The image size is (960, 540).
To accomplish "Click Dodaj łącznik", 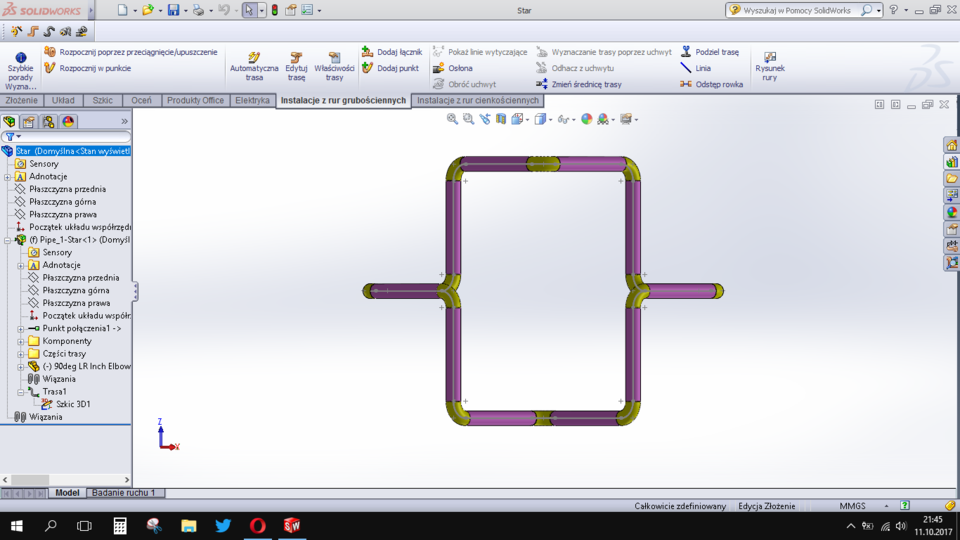I will tap(392, 52).
